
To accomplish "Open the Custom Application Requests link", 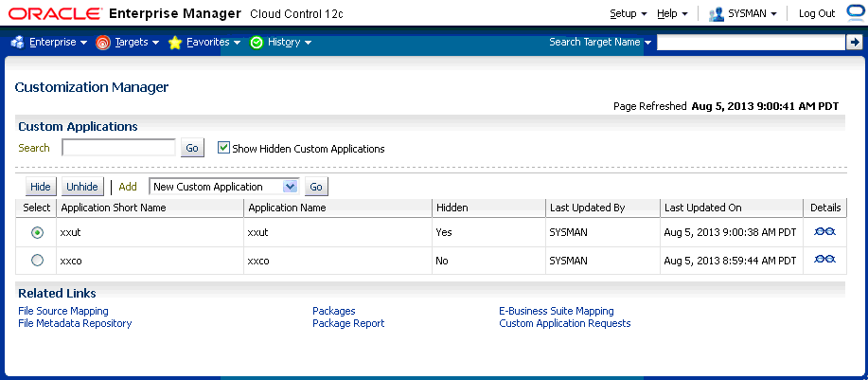I will (x=565, y=323).
